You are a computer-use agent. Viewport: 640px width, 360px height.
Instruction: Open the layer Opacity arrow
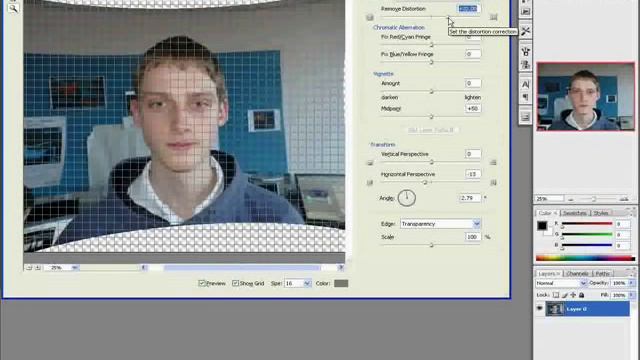tap(632, 283)
